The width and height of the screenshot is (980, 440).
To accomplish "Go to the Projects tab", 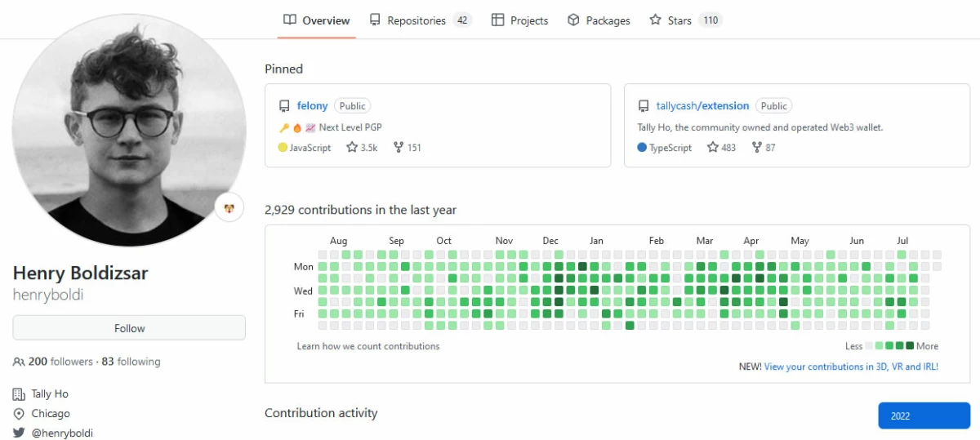I will 519,20.
